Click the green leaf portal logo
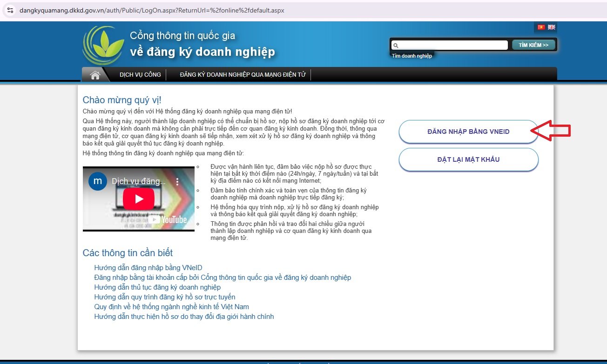 click(x=103, y=45)
